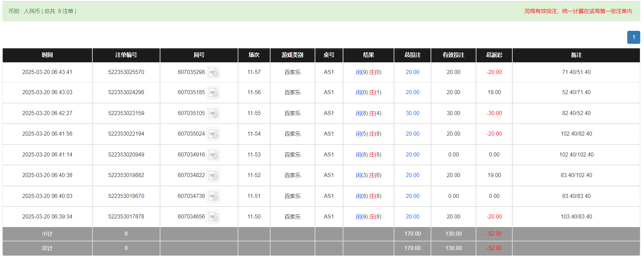Screen dimensions: 644x263
Task: Open video replay icon for round 607035105
Action: click(213, 113)
